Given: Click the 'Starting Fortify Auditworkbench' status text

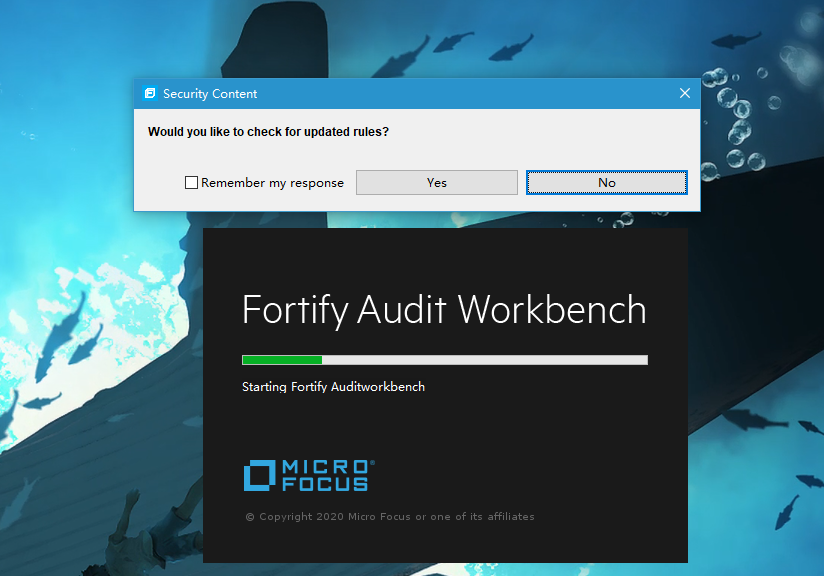Looking at the screenshot, I should click(333, 387).
